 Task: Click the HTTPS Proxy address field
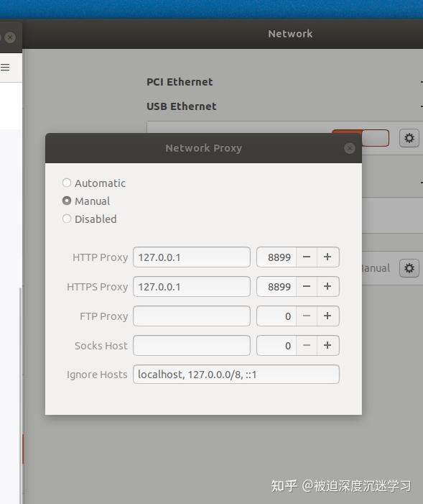192,286
